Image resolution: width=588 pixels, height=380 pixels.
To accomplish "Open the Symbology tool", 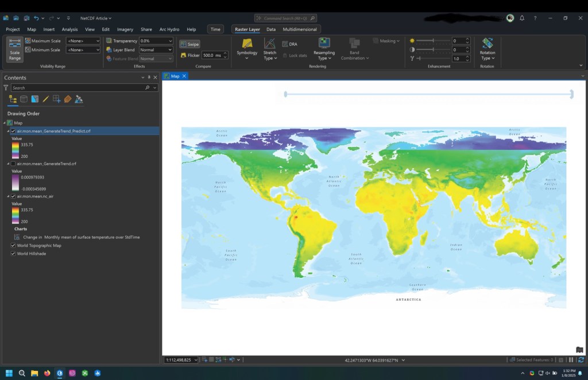I will point(247,47).
